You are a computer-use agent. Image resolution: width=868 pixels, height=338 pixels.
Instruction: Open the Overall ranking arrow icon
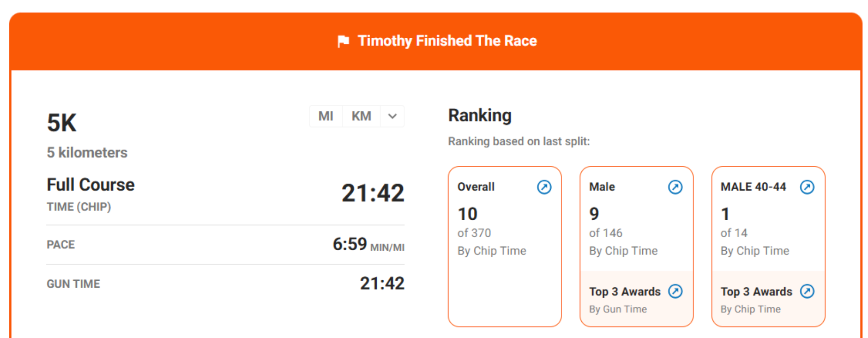click(x=544, y=187)
